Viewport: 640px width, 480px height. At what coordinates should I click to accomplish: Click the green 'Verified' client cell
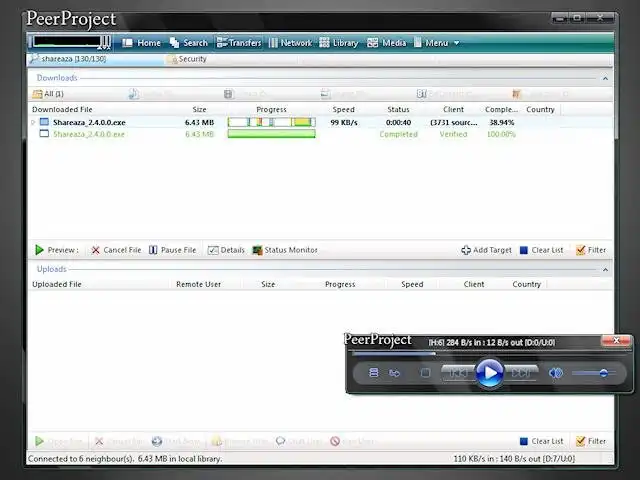click(x=453, y=134)
